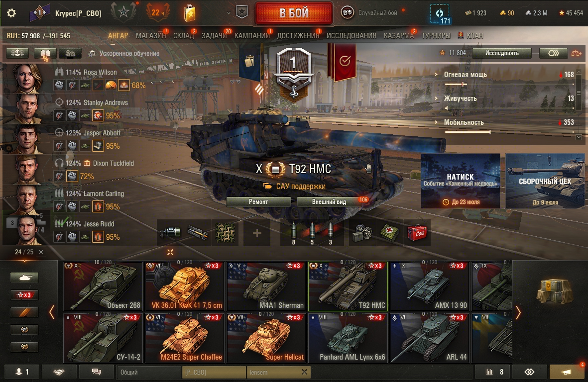Open battle type dropdown arrow

point(229,13)
